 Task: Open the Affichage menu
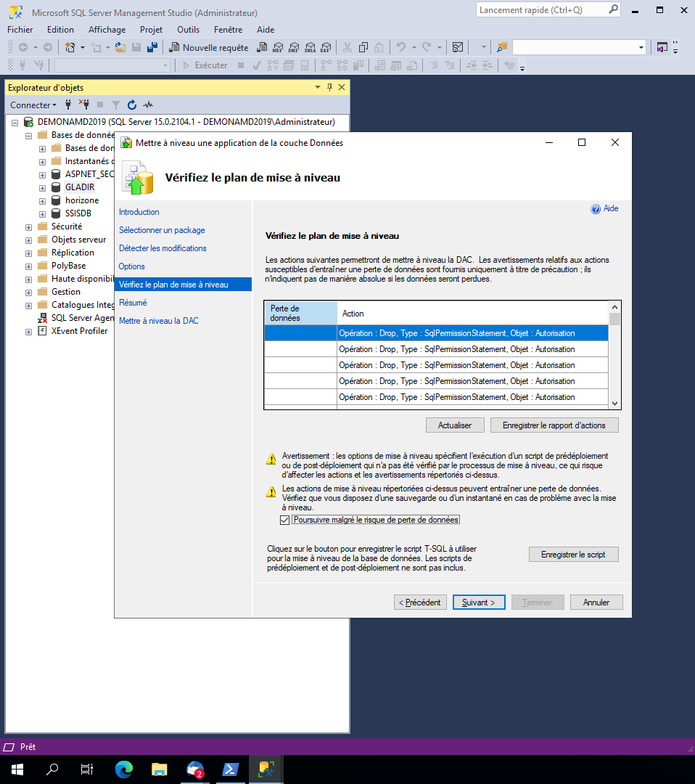click(107, 30)
